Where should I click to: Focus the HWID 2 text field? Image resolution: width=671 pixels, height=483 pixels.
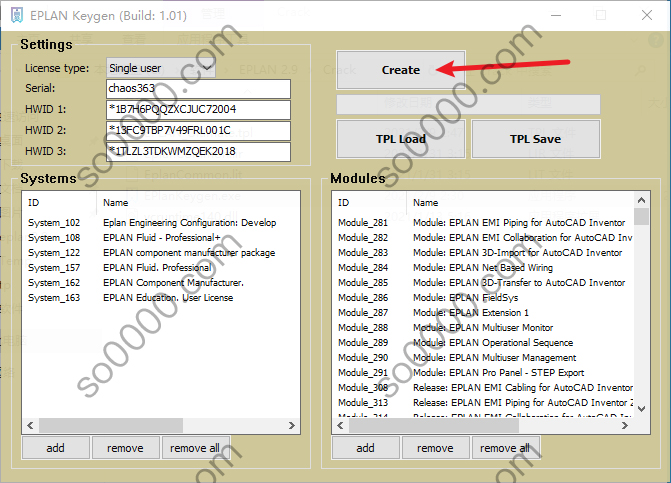(x=198, y=130)
